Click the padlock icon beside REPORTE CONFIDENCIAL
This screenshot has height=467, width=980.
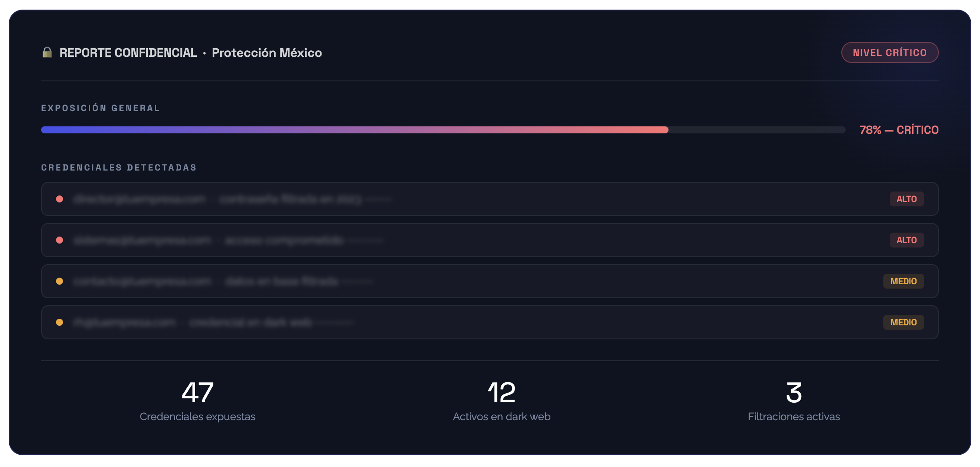(x=47, y=52)
